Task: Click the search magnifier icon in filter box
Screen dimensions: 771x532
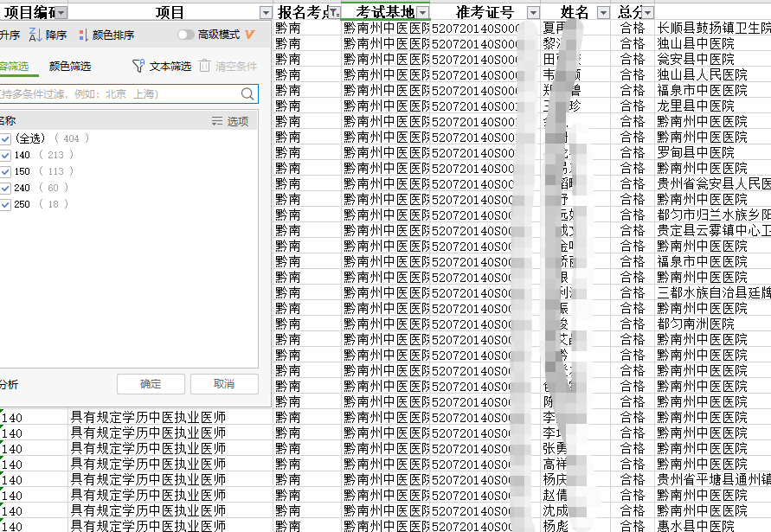Action: click(x=247, y=93)
